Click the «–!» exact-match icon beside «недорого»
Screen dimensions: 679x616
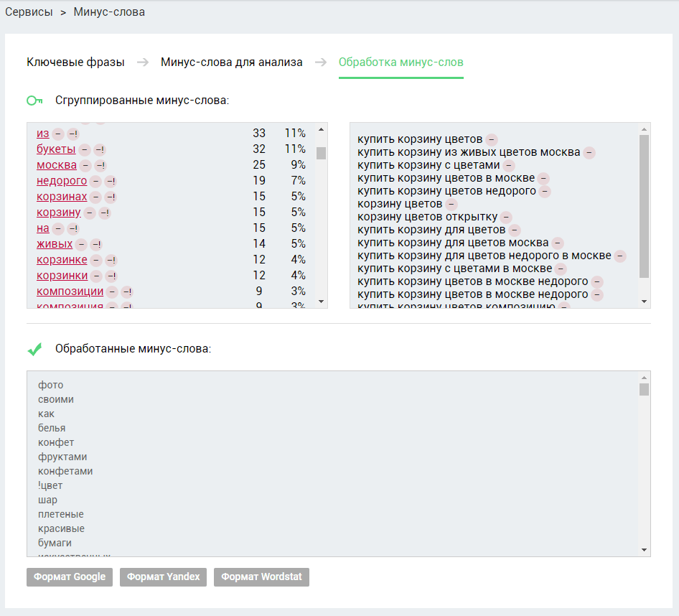click(111, 182)
